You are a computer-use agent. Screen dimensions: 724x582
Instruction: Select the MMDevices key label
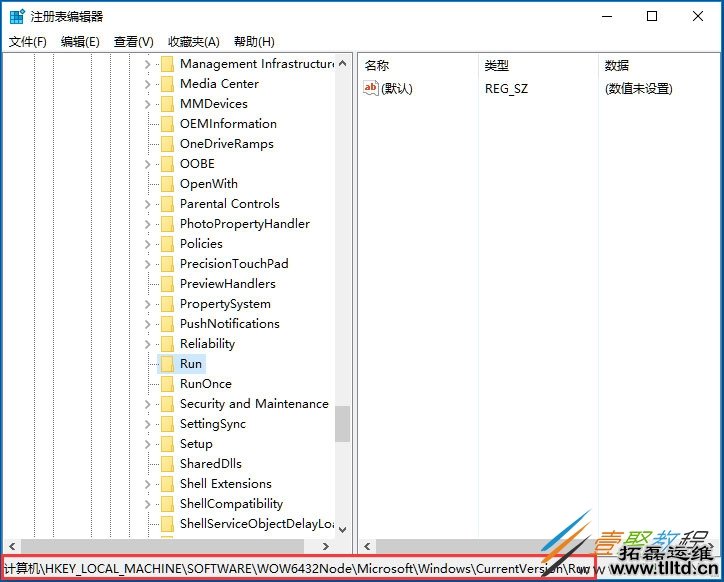(x=214, y=104)
